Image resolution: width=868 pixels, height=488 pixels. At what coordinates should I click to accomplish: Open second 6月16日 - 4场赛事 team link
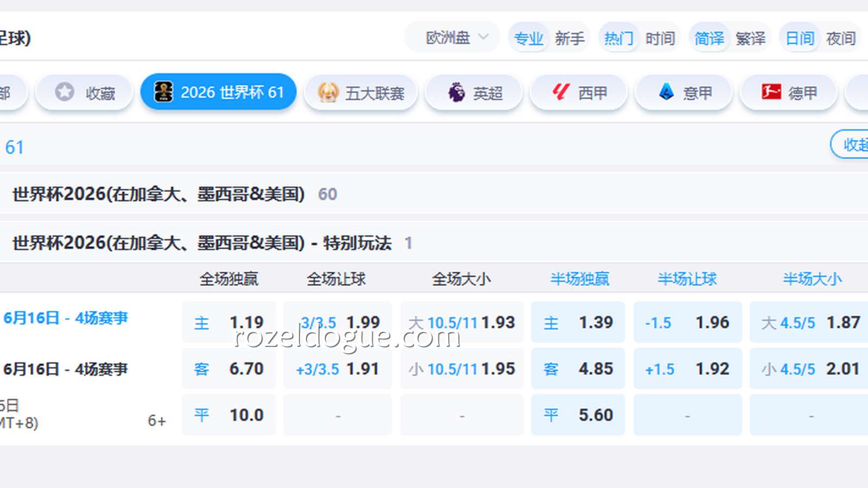coord(66,369)
